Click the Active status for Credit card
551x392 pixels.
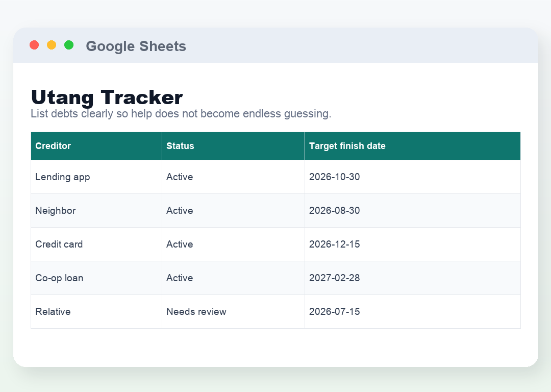[233, 244]
